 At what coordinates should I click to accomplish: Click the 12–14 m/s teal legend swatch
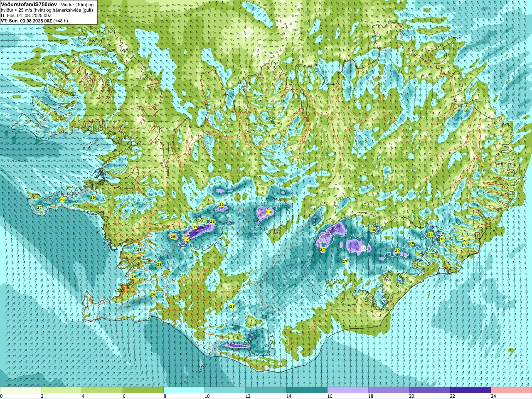pyautogui.click(x=266, y=390)
